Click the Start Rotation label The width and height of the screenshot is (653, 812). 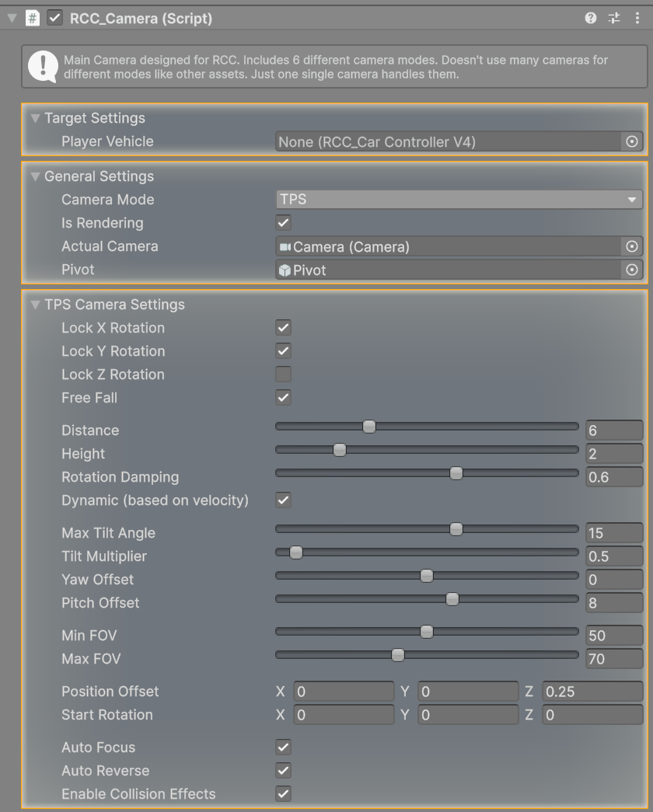tap(107, 715)
